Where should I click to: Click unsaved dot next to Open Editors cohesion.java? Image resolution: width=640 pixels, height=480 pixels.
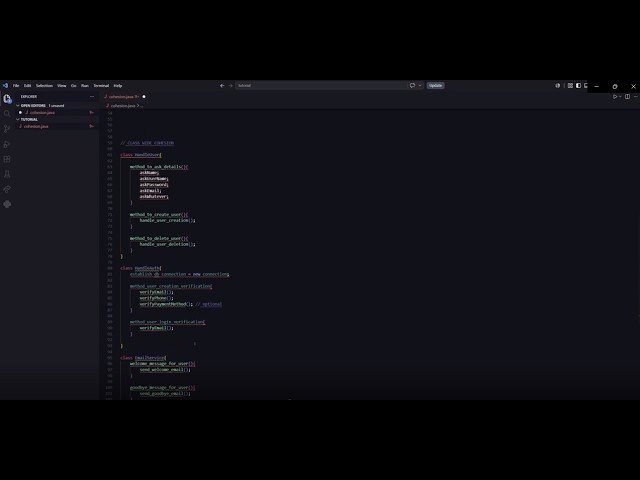[x=20, y=113]
